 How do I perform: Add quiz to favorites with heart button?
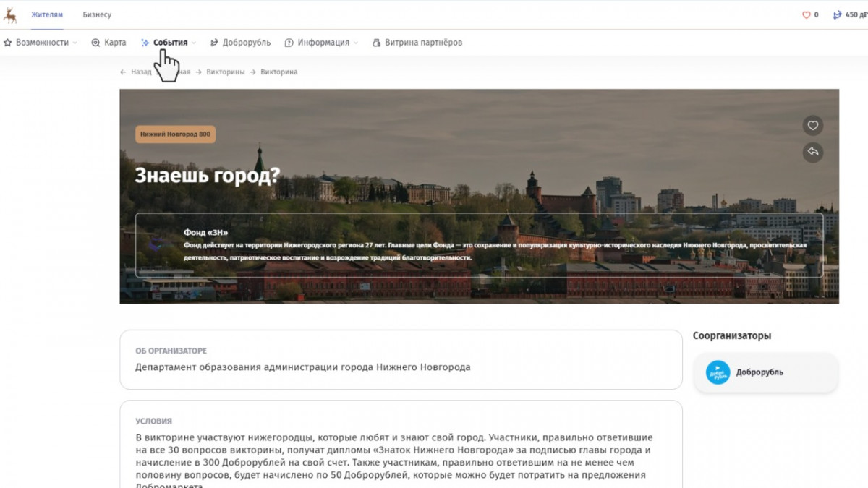[x=813, y=126]
